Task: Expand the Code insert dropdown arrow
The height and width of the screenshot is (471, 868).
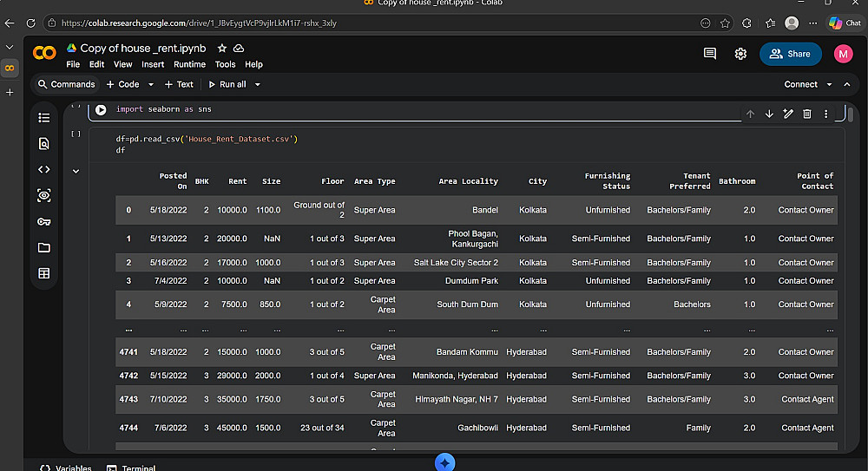Action: point(151,85)
